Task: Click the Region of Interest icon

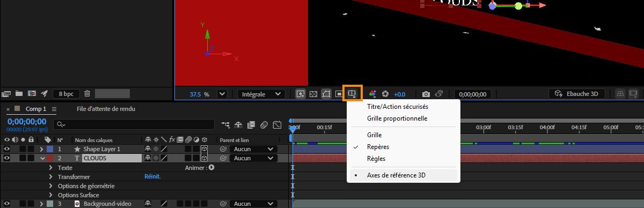Action: coord(339,94)
